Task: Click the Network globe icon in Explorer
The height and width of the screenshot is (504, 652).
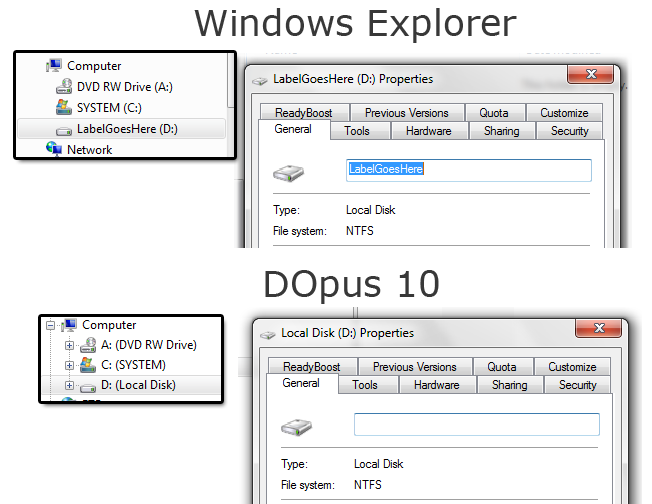Action: pyautogui.click(x=54, y=149)
